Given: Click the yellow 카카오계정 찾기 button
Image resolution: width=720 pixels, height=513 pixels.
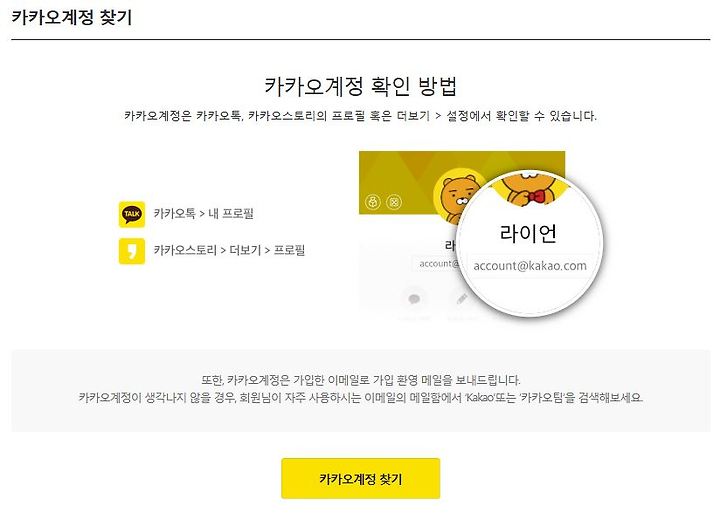Looking at the screenshot, I should (360, 479).
